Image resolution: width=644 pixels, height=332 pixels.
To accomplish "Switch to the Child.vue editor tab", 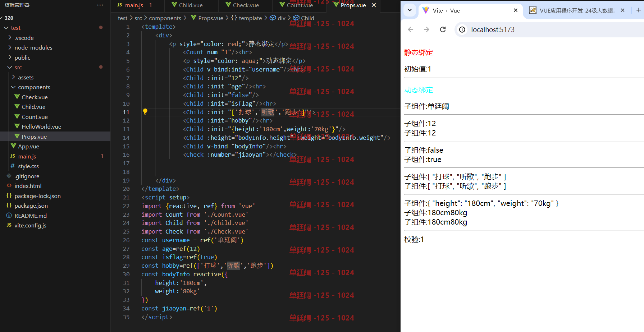I will click(x=191, y=5).
